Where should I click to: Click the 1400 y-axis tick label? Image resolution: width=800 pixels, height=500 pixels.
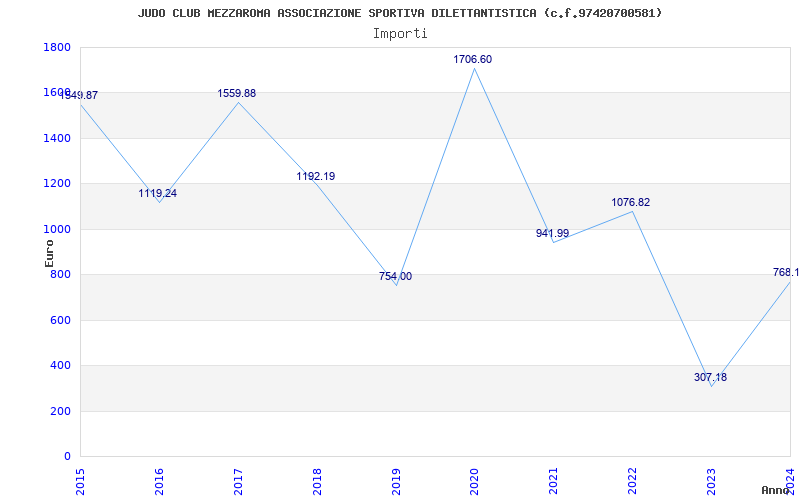point(57,138)
